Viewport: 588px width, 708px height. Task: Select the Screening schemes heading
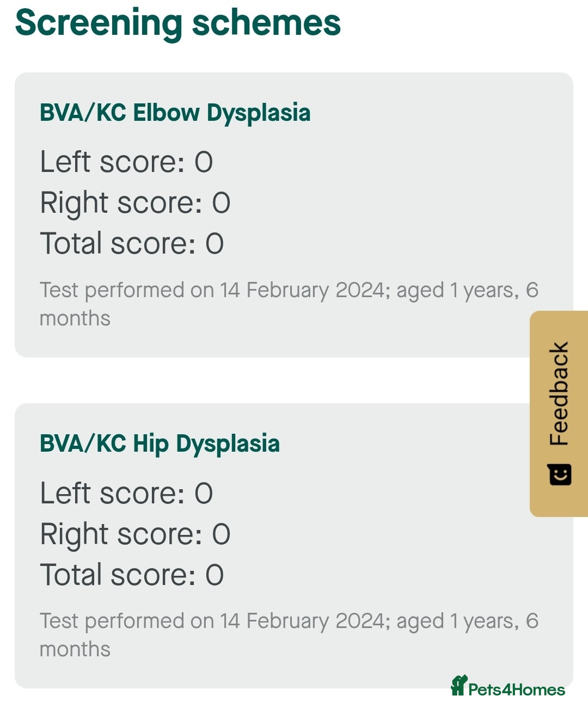pos(178,23)
